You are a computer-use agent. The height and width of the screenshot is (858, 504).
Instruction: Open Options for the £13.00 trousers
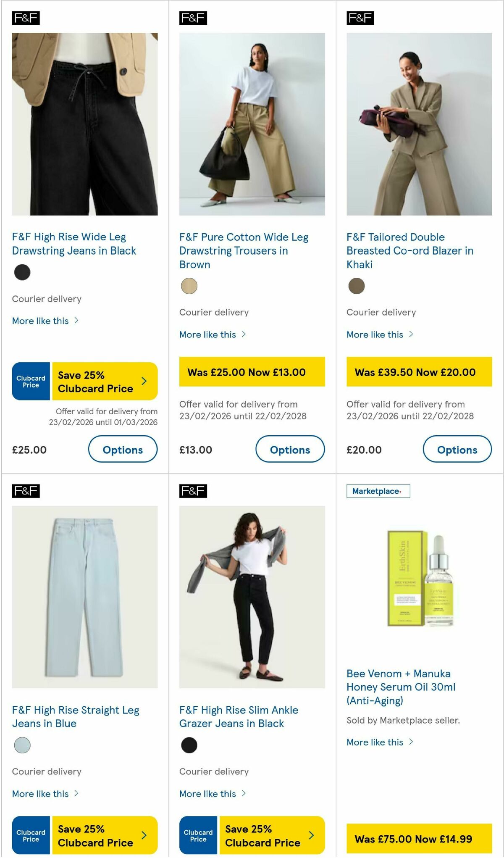pyautogui.click(x=290, y=450)
